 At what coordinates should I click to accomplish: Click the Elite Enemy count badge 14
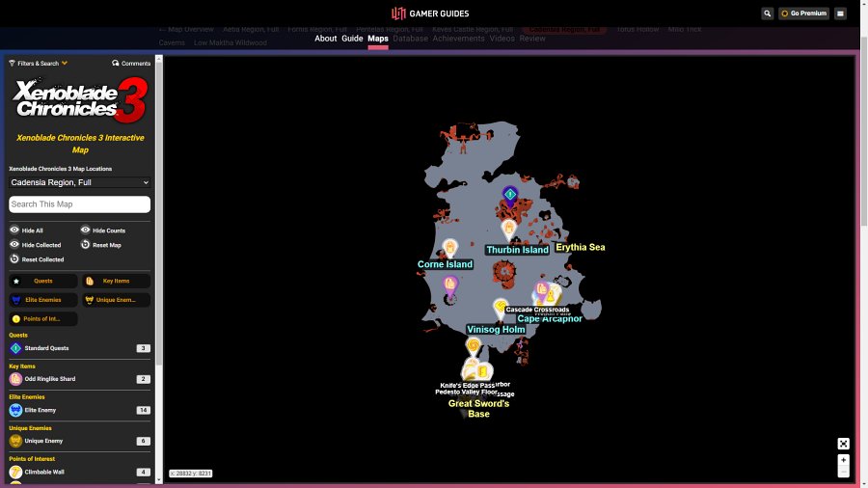144,410
